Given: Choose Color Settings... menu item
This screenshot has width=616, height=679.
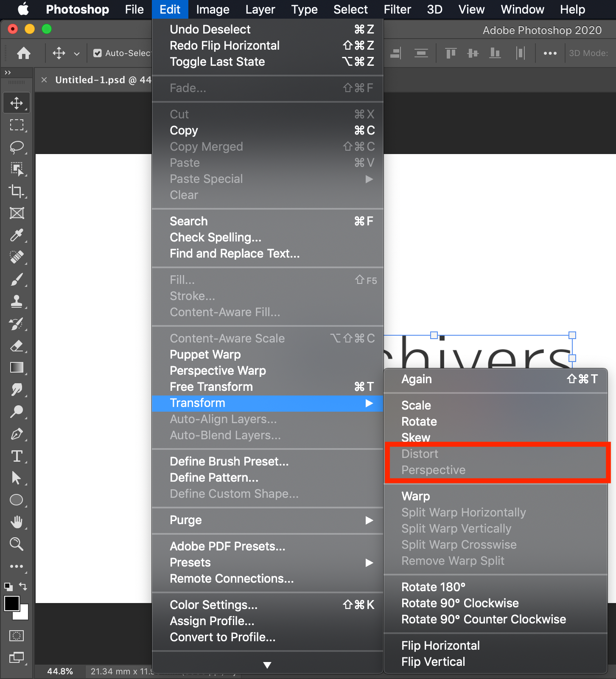Looking at the screenshot, I should pos(268,605).
